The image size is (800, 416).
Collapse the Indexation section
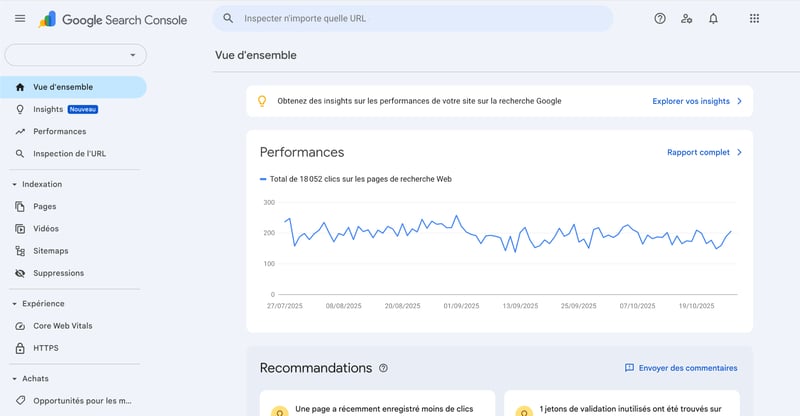coord(15,184)
